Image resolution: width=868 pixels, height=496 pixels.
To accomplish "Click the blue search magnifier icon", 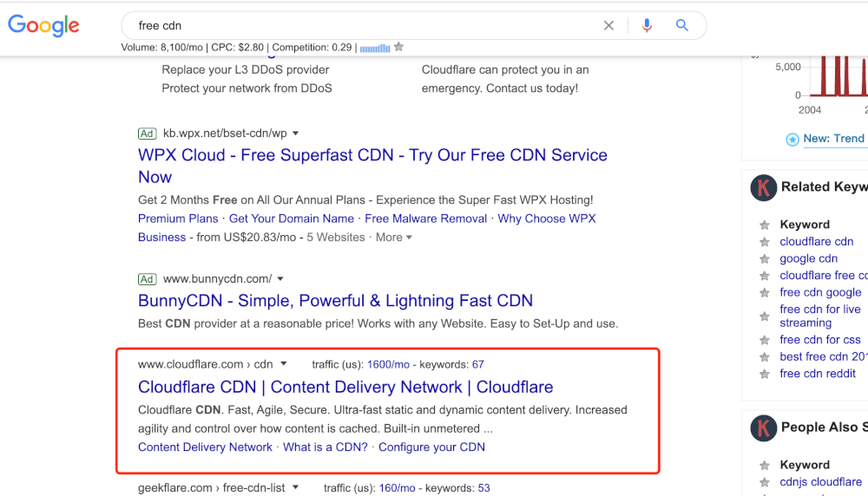I will (x=682, y=25).
